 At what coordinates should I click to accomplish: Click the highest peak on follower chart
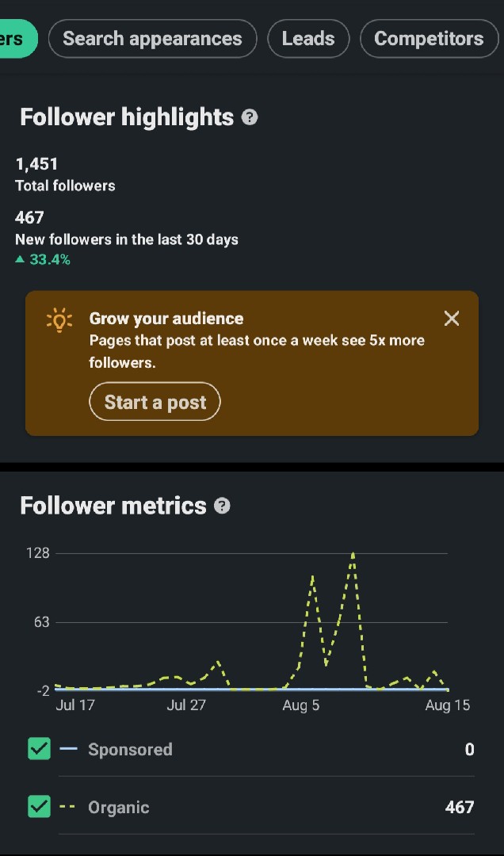(x=353, y=554)
